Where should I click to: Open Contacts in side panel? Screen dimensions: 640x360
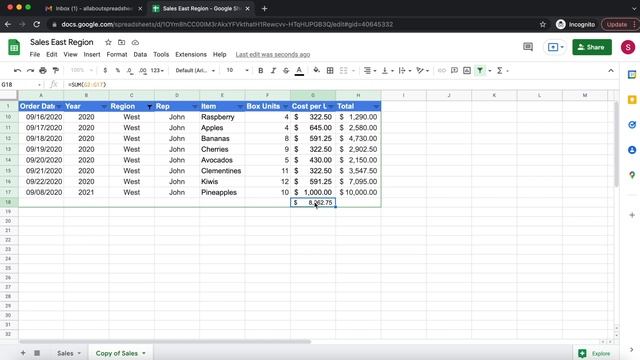tap(632, 150)
